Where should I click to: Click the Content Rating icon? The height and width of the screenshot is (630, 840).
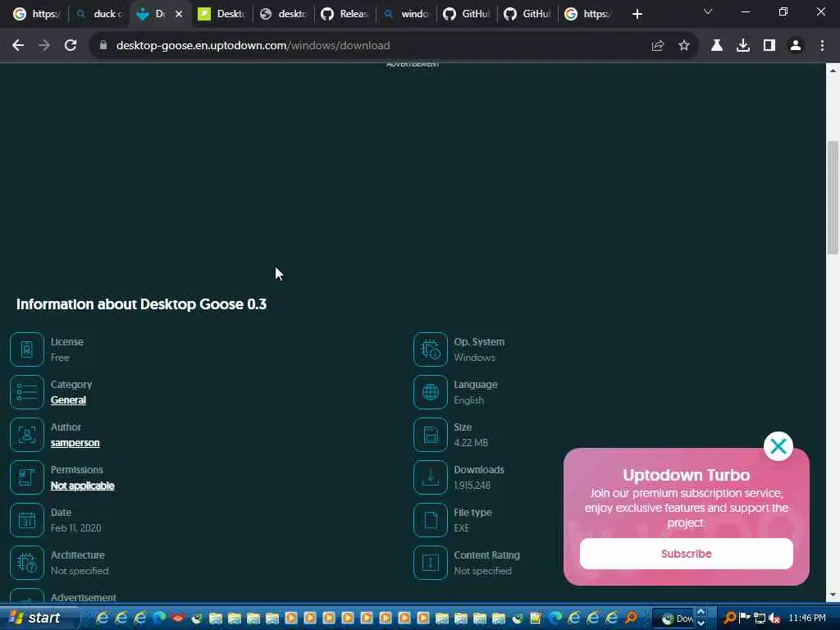430,563
